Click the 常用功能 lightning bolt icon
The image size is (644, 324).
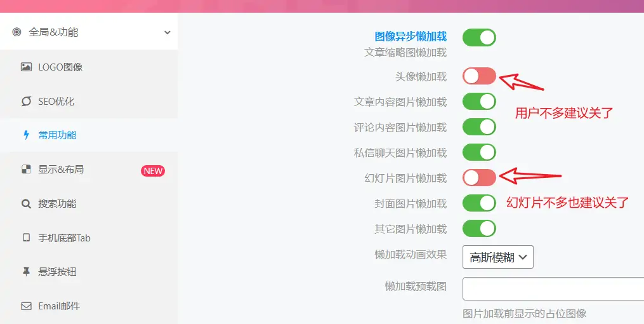[26, 135]
